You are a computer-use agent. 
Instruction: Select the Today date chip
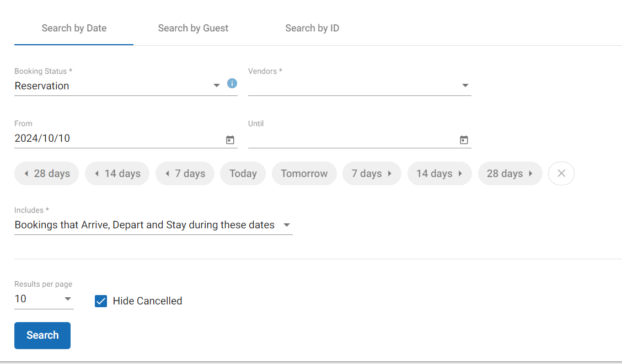click(x=243, y=173)
